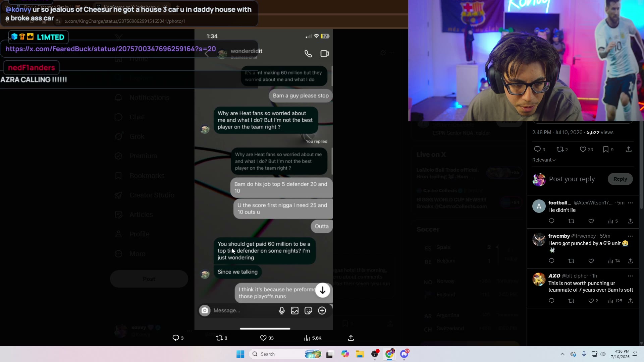Open more options on frwemby's reply
644x362 pixels.
pos(630,236)
